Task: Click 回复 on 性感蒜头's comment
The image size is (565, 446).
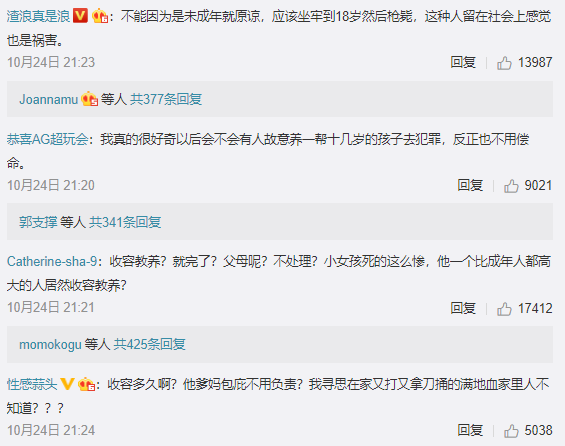Action: point(470,430)
